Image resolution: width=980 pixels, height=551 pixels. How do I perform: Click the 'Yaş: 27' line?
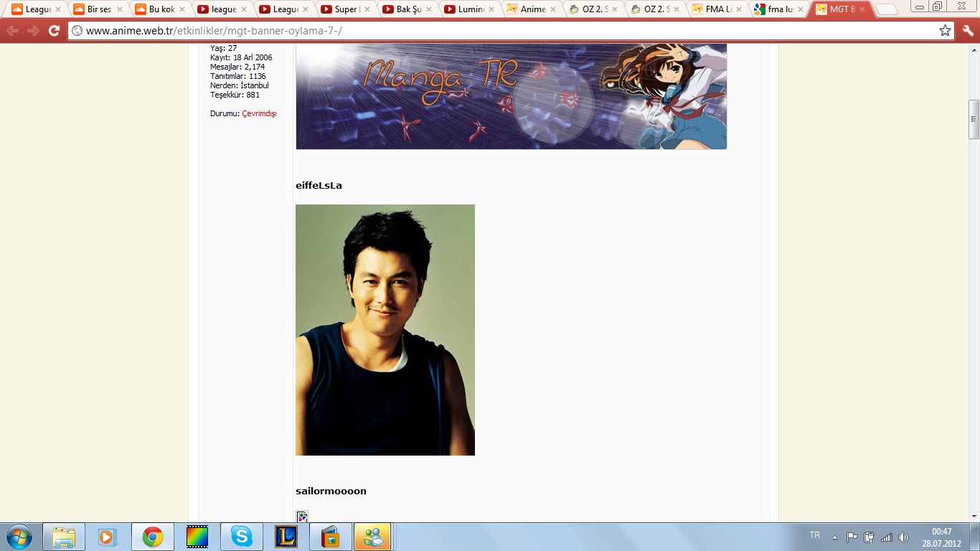223,48
